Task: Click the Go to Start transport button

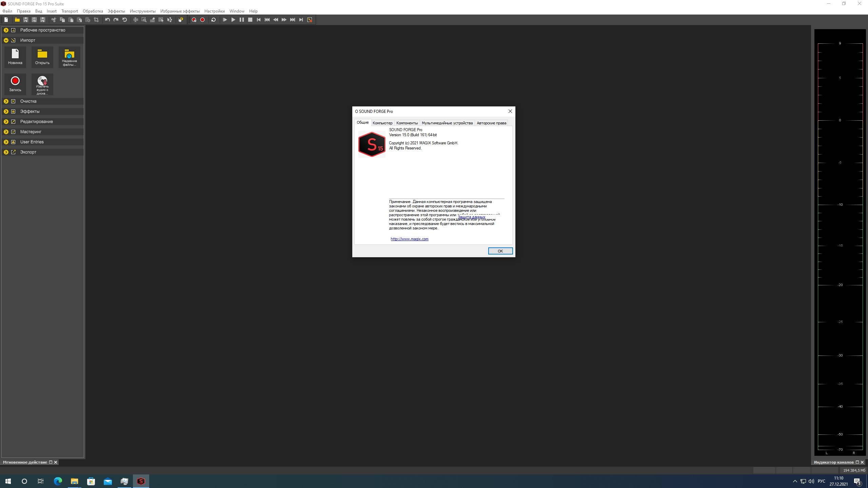Action: click(259, 20)
